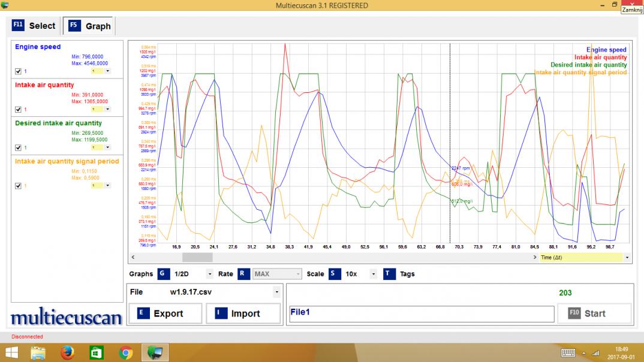Launch Google Chrome from the taskbar

(126, 352)
